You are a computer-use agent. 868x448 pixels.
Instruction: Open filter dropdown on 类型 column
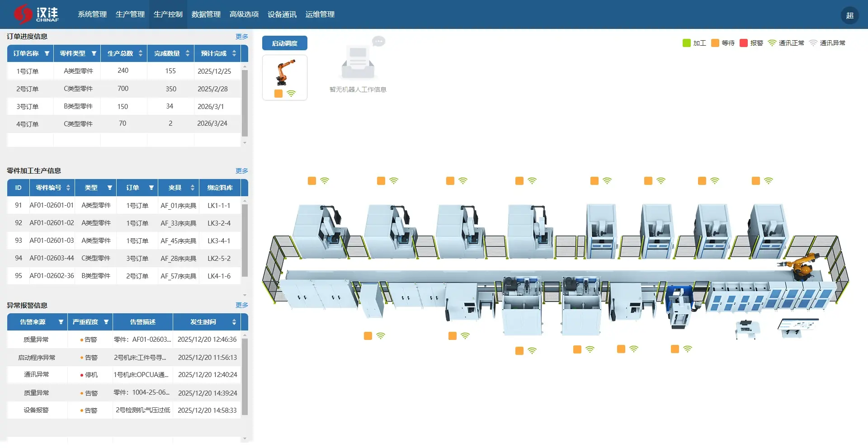[x=109, y=188]
